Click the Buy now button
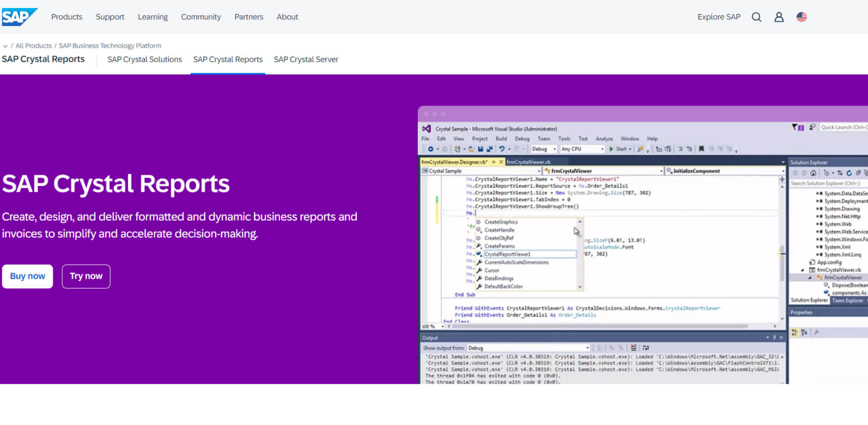Viewport: 868px width, 425px height. coord(28,276)
